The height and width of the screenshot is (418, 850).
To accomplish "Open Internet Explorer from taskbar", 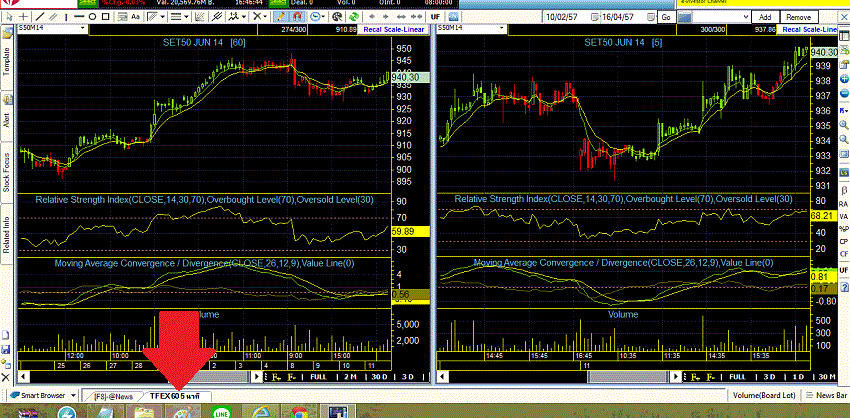I will point(260,413).
